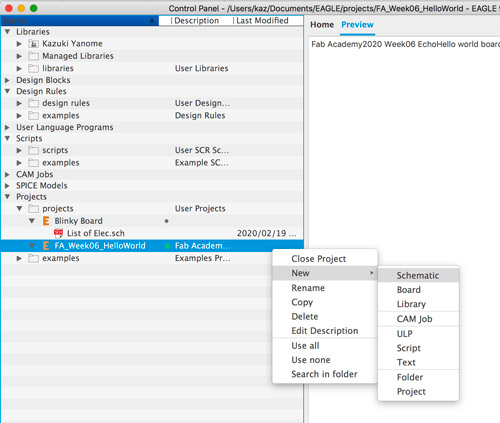The height and width of the screenshot is (423, 500).
Task: Collapse the projects user folder
Action: pyautogui.click(x=20, y=209)
